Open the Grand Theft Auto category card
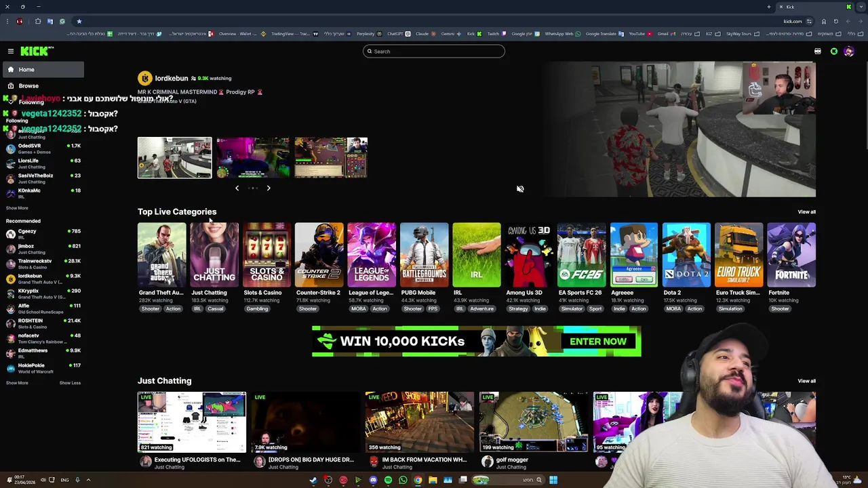 (161, 255)
